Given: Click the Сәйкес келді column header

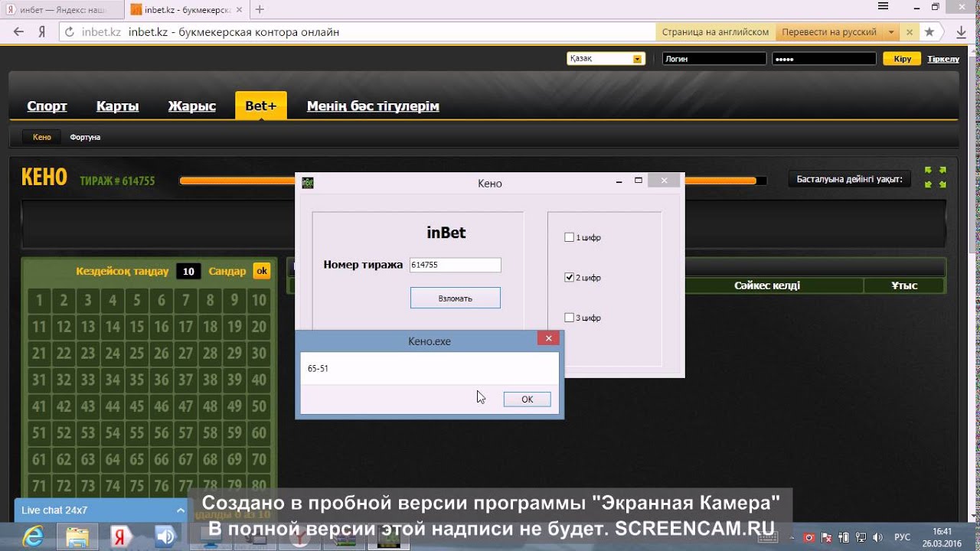Looking at the screenshot, I should [767, 285].
